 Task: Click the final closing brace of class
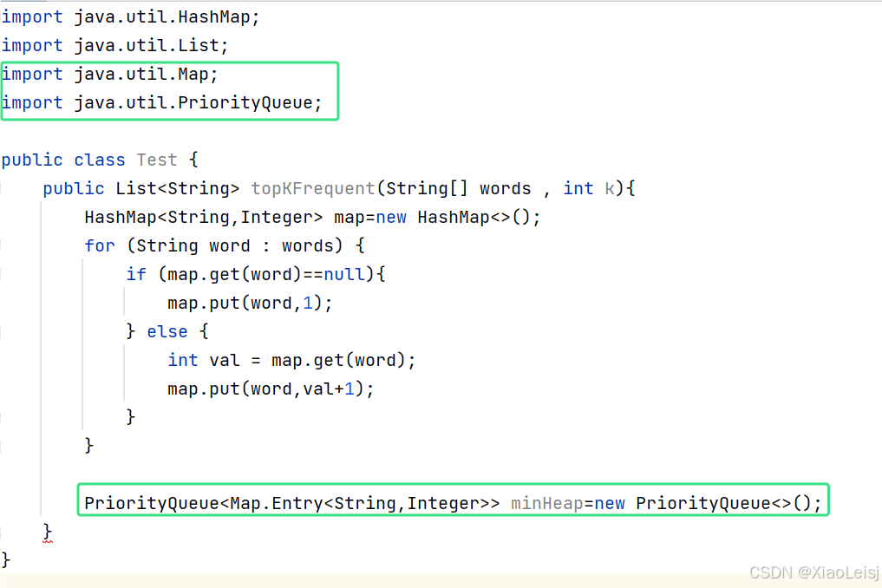click(x=6, y=560)
